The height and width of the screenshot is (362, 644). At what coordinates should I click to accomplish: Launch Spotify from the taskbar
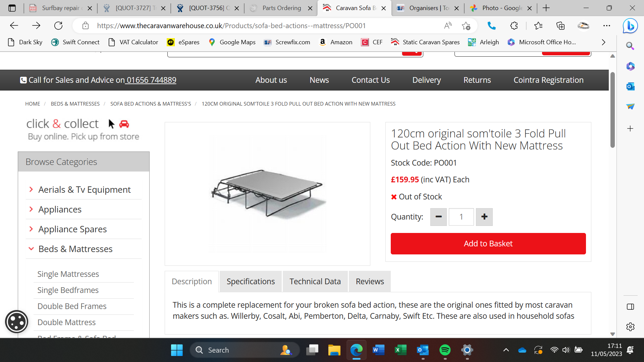click(445, 350)
